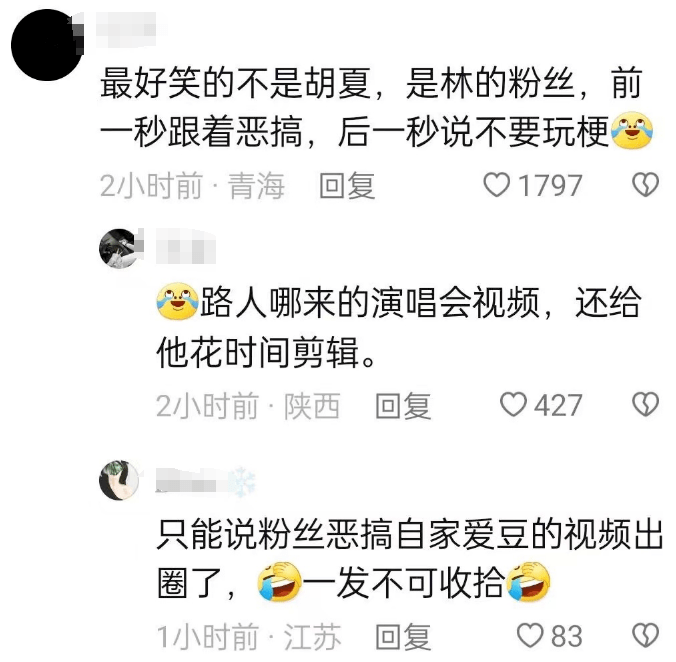
Task: Open avatar of the 江苏 commenter
Action: coord(119,480)
